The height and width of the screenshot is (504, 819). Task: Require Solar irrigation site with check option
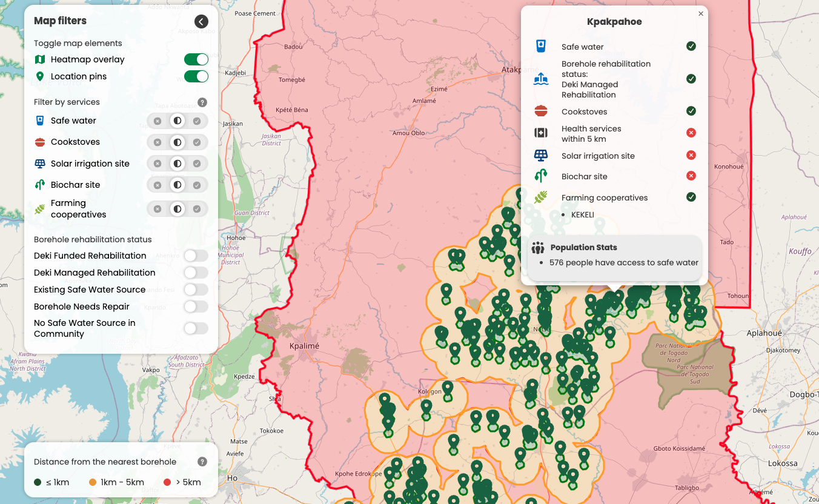point(197,164)
